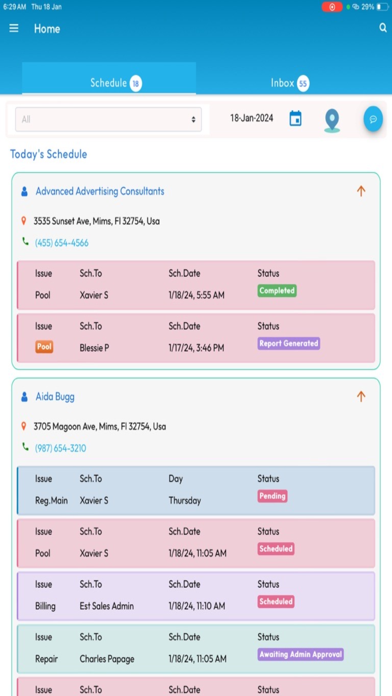Click the orange Pool issue tag
This screenshot has width=392, height=696.
coord(44,347)
